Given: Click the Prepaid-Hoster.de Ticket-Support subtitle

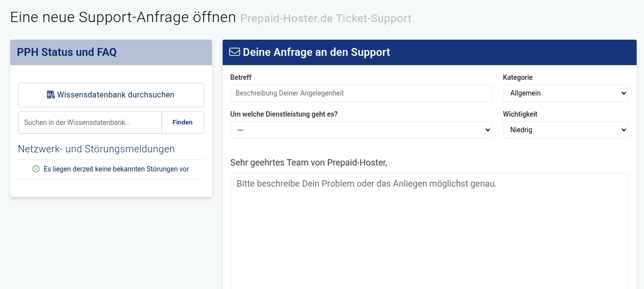Looking at the screenshot, I should pyautogui.click(x=326, y=19).
